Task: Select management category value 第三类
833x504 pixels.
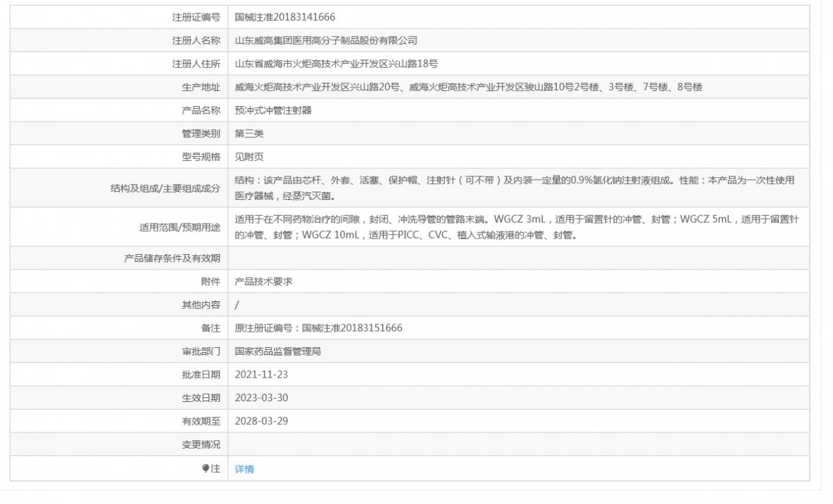Action: pos(249,133)
